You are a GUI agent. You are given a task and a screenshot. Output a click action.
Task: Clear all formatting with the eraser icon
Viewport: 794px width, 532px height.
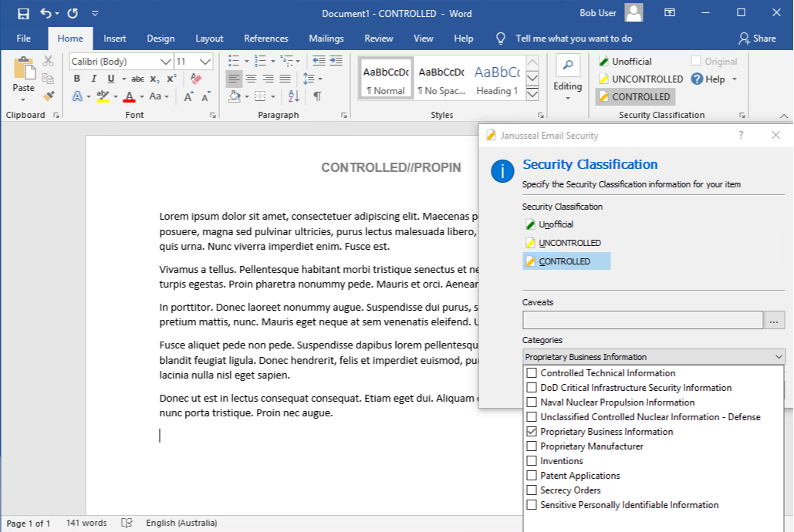pyautogui.click(x=196, y=79)
